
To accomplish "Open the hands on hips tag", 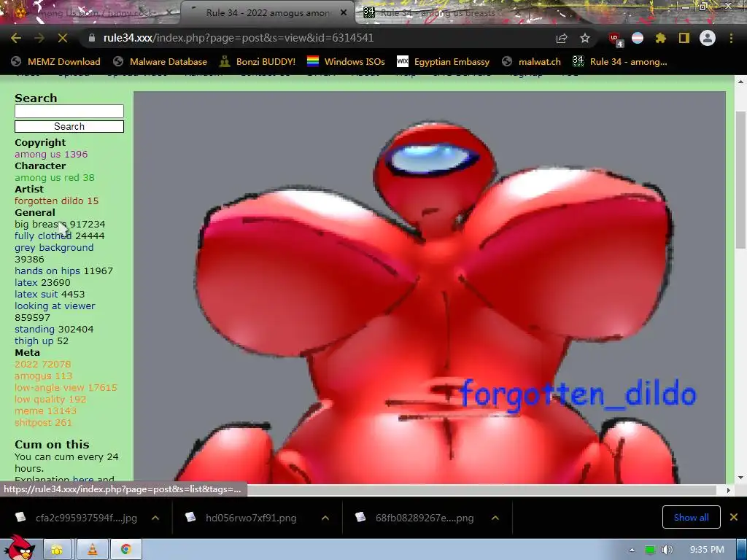I will (47, 271).
